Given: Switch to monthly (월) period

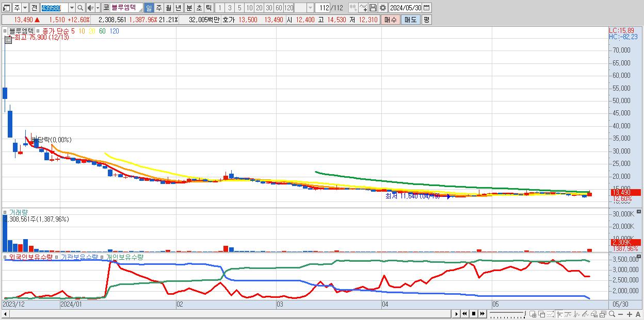Looking at the screenshot, I should (x=168, y=8).
